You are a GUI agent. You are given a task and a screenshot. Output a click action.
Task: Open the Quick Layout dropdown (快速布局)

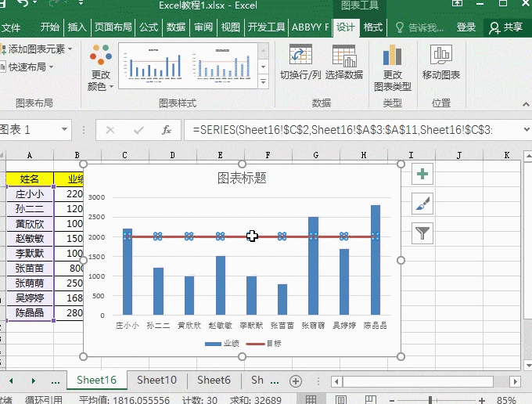27,67
